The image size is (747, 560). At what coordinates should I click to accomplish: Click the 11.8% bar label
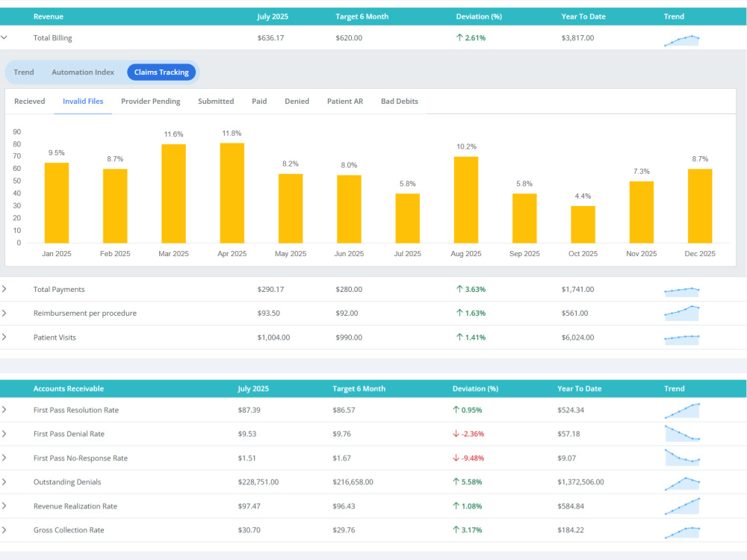(x=232, y=134)
